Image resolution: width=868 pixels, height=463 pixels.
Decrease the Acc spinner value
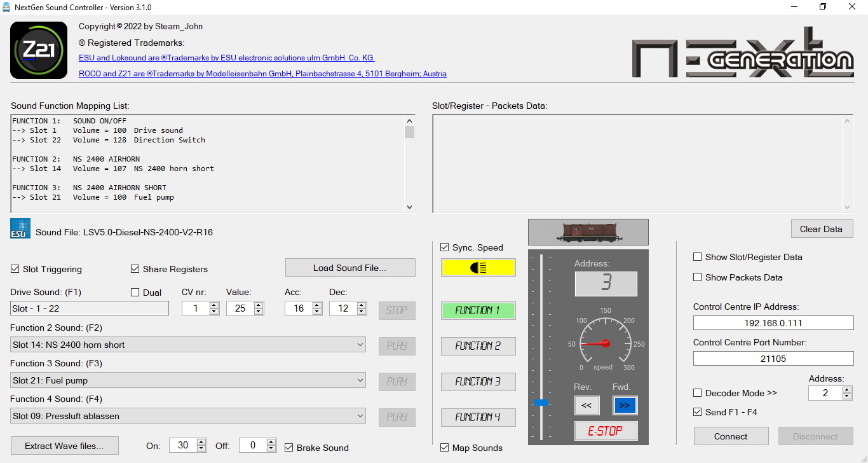(317, 312)
